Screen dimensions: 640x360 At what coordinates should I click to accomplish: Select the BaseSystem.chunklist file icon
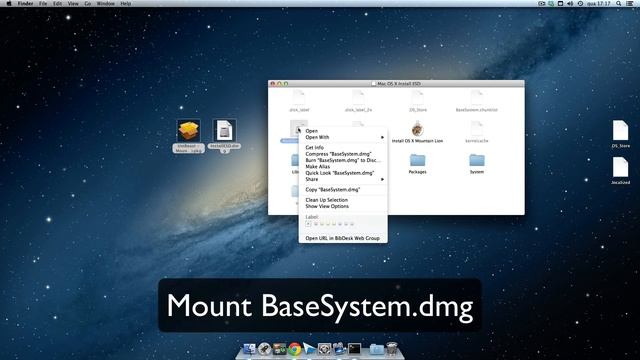[x=476, y=98]
